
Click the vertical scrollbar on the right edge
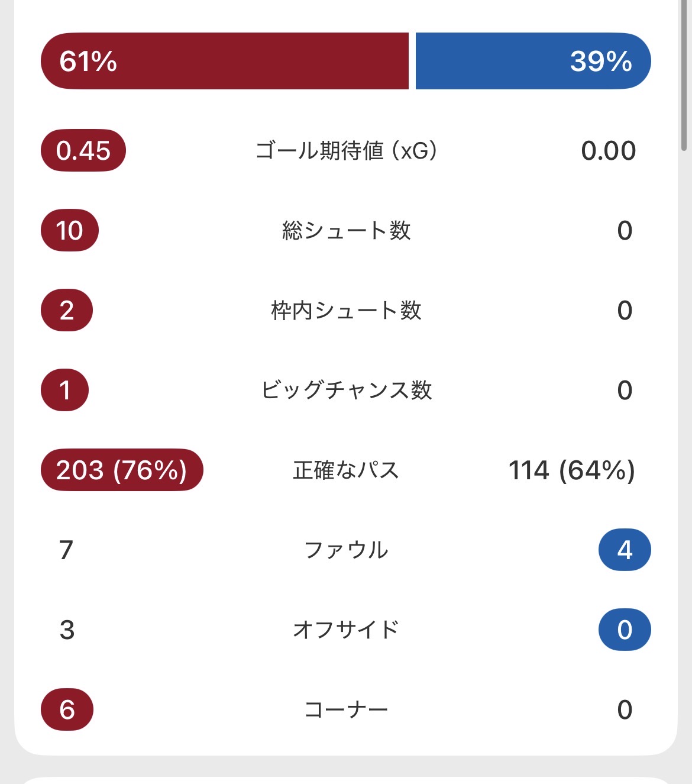coord(684,77)
